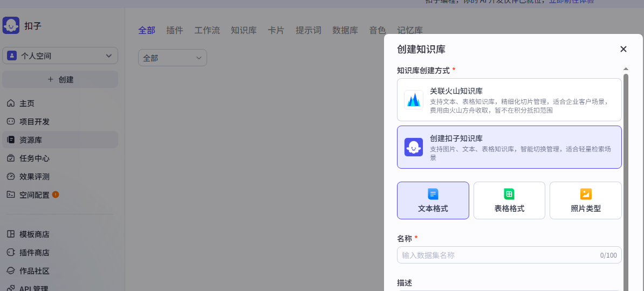
Task: Click the yellow picture icon for 照片类型
Action: pos(586,194)
